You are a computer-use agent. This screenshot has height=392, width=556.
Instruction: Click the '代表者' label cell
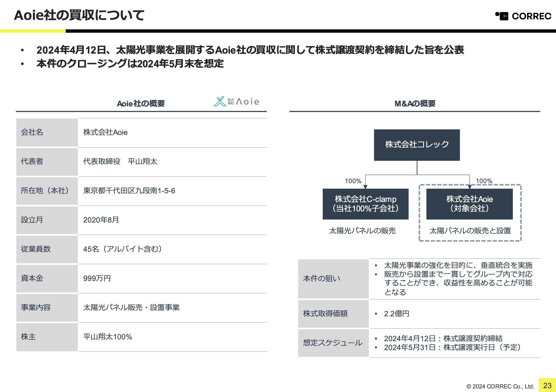tap(47, 162)
